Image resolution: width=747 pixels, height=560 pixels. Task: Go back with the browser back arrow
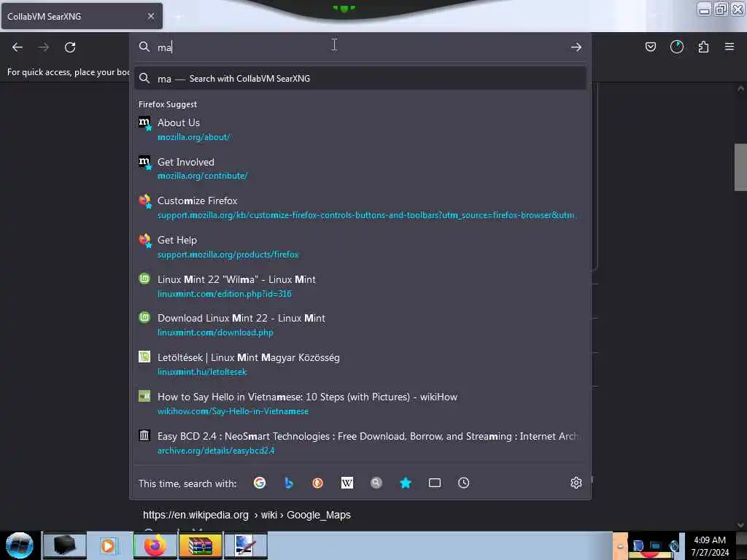click(18, 47)
